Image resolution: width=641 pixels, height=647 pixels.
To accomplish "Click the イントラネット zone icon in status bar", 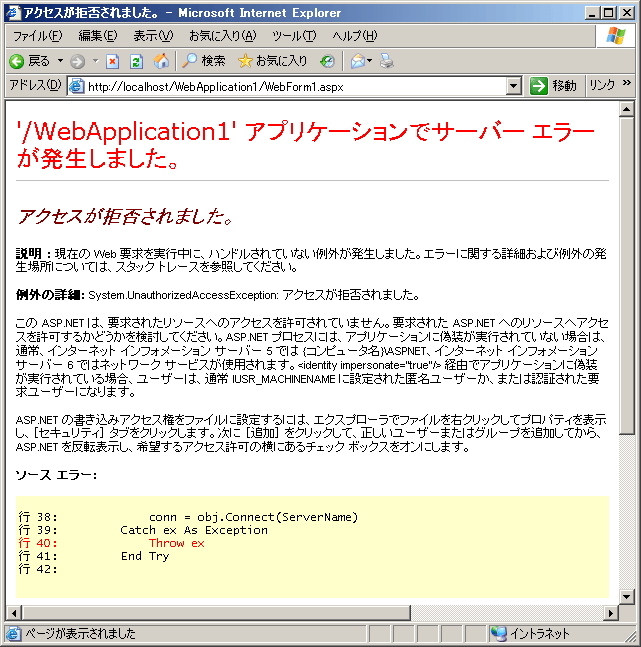I will [x=499, y=633].
